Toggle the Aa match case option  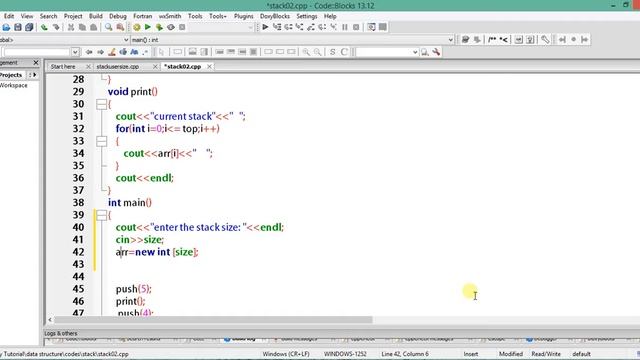134,52
